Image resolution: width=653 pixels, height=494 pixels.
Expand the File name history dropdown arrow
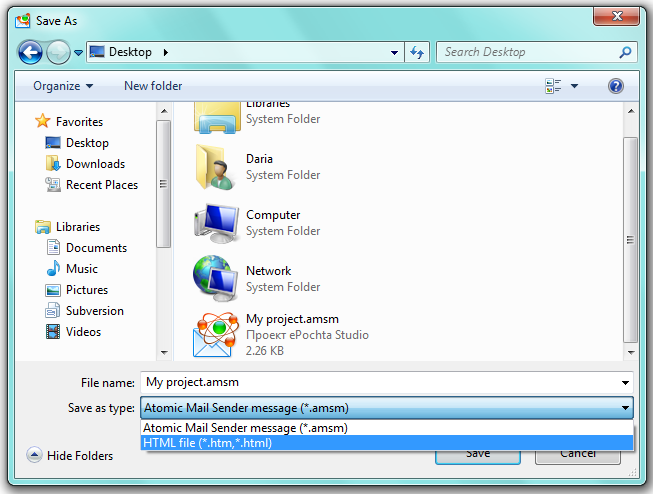pyautogui.click(x=625, y=382)
